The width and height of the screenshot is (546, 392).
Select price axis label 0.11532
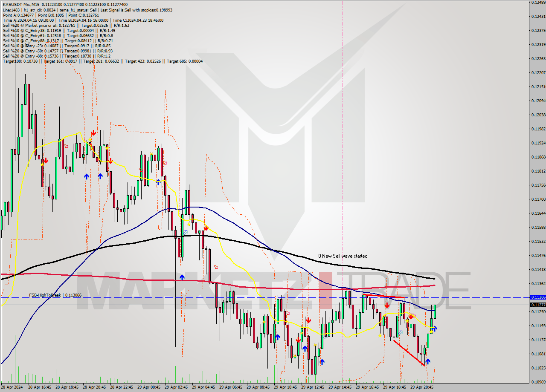tap(538, 241)
